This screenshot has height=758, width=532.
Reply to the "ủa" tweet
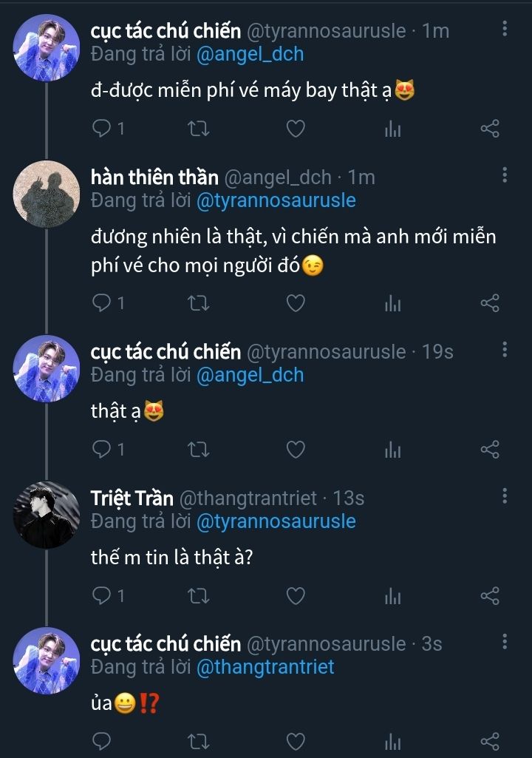coord(101,741)
